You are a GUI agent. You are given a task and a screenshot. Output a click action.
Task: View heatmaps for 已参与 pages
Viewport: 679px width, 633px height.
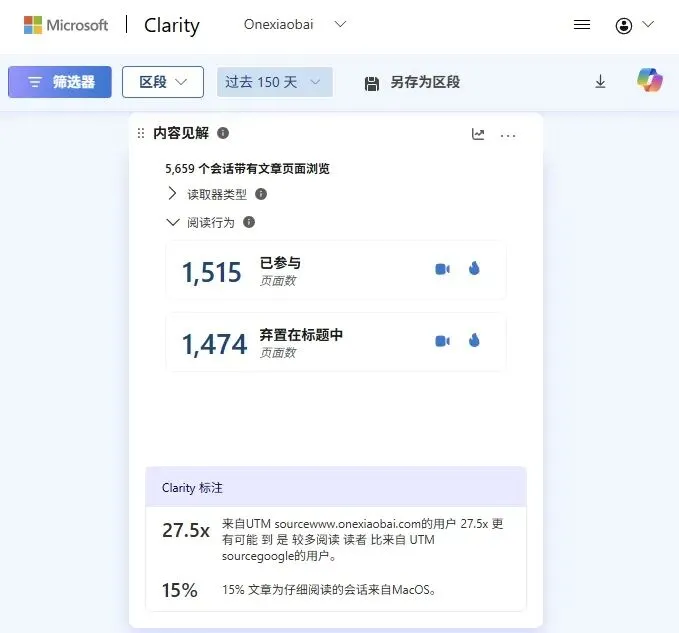tap(474, 268)
